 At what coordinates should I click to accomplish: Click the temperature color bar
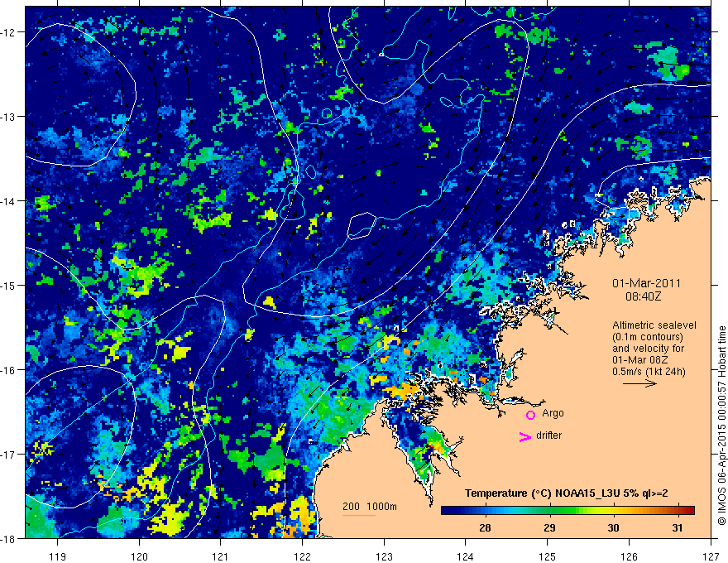(x=568, y=510)
